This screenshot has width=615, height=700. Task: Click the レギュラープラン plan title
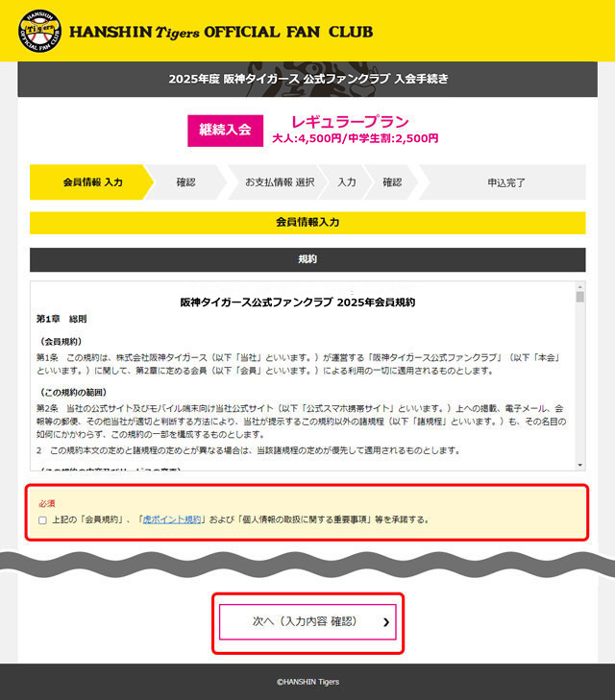click(x=350, y=121)
